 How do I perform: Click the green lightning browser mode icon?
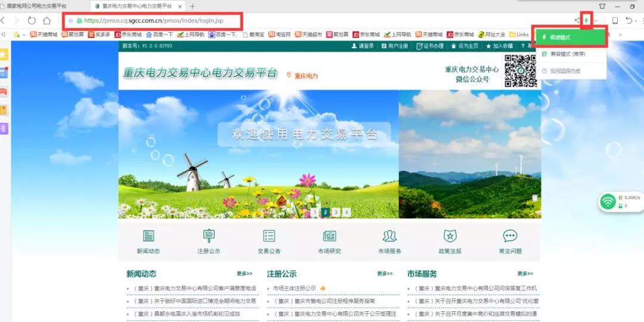(x=587, y=20)
